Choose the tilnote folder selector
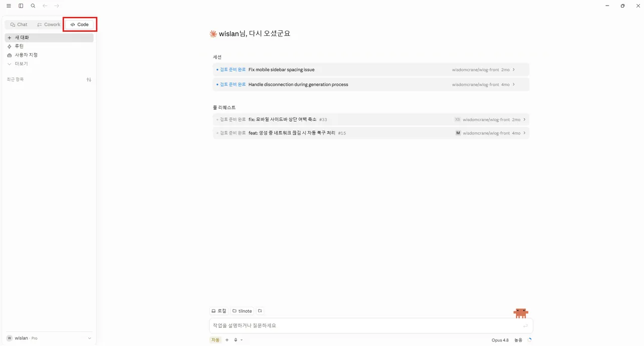 click(242, 311)
